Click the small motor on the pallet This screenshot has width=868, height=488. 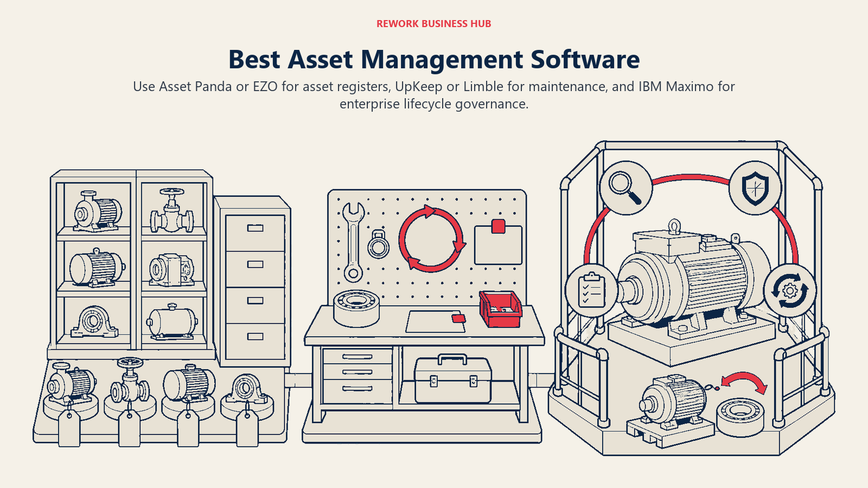(x=674, y=401)
